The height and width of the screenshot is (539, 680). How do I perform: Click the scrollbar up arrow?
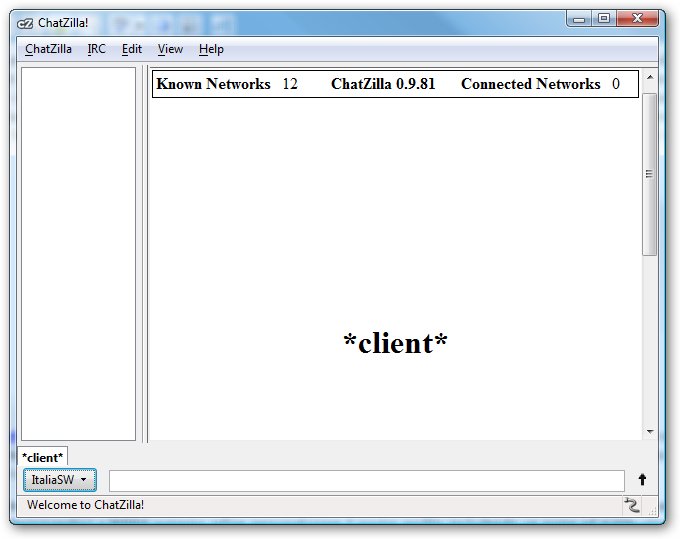(x=650, y=78)
